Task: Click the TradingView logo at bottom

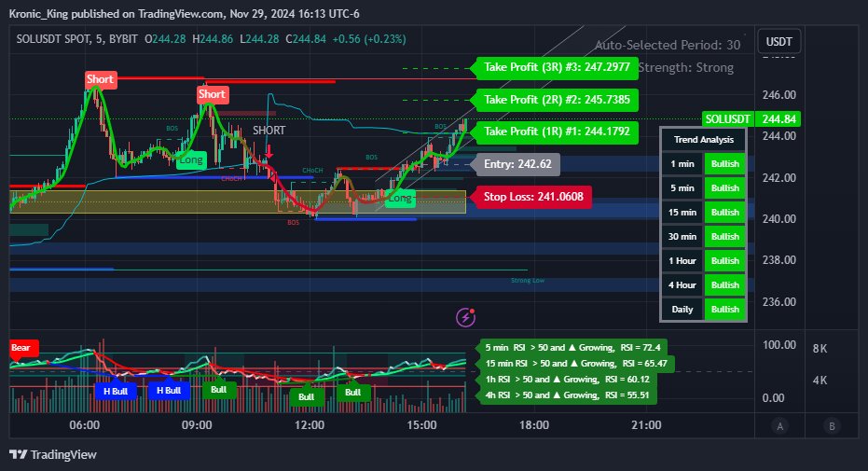Action: click(53, 454)
